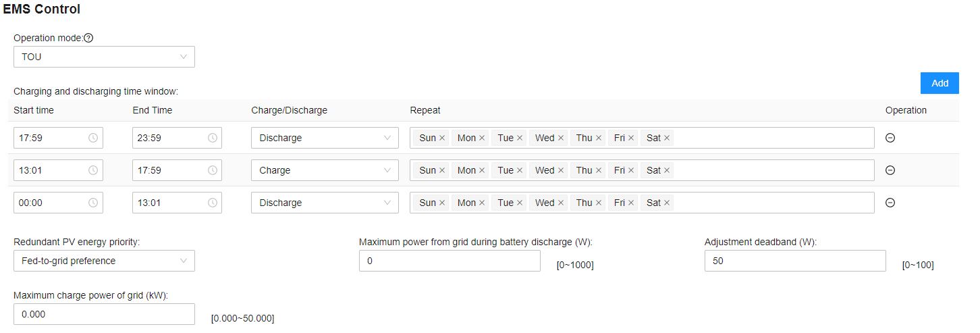Remove Fri tag from first row repeat
The height and width of the screenshot is (333, 980).
tap(631, 138)
